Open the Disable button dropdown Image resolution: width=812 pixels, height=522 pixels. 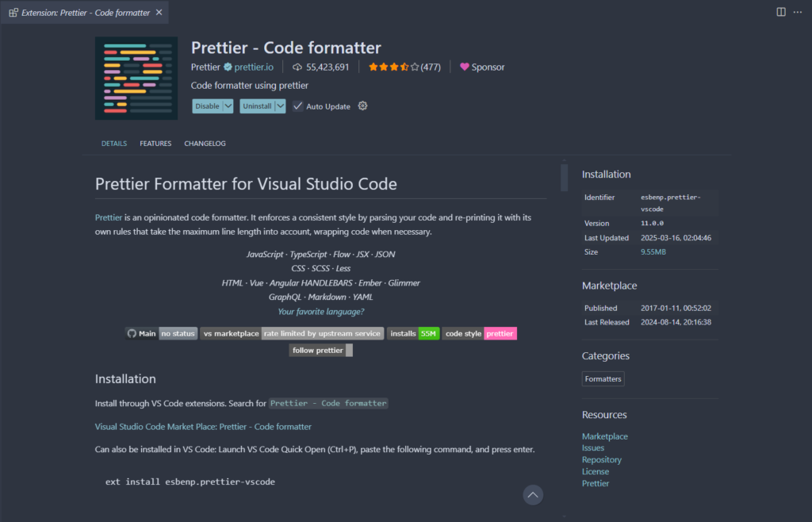point(228,106)
